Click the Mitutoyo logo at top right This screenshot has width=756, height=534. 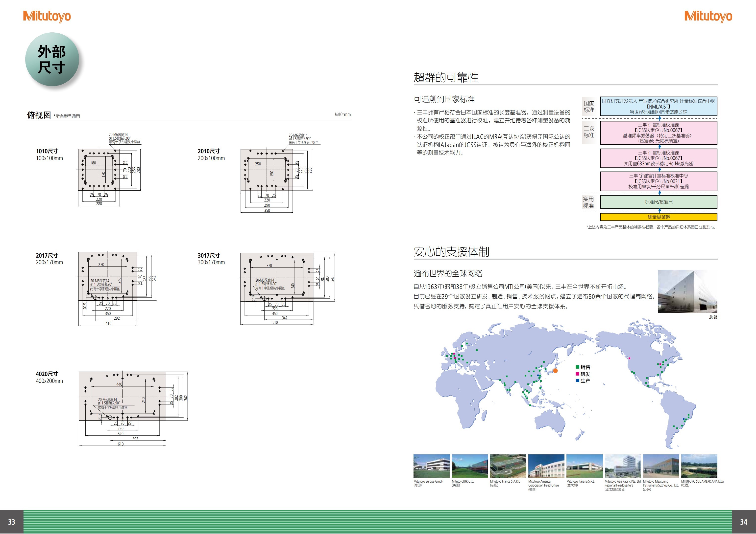tap(708, 16)
